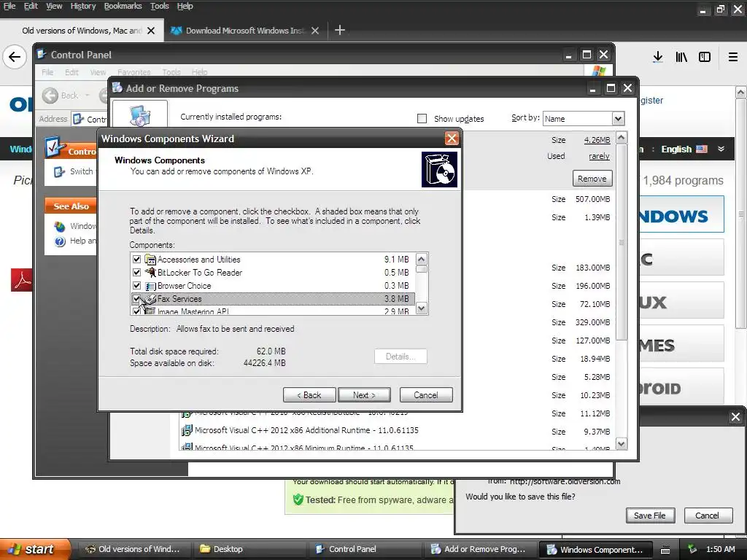The image size is (747, 560).
Task: Click Save File in download dialog
Action: [x=650, y=516]
